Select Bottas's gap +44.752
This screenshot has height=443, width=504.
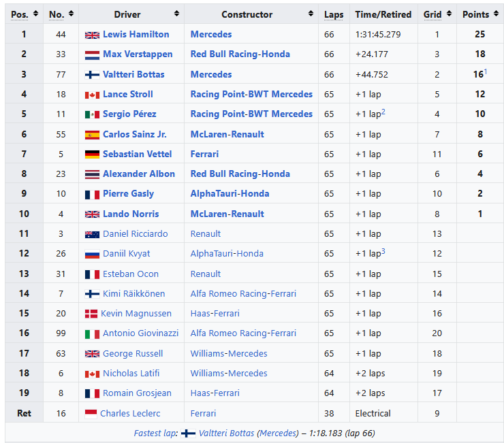click(372, 75)
